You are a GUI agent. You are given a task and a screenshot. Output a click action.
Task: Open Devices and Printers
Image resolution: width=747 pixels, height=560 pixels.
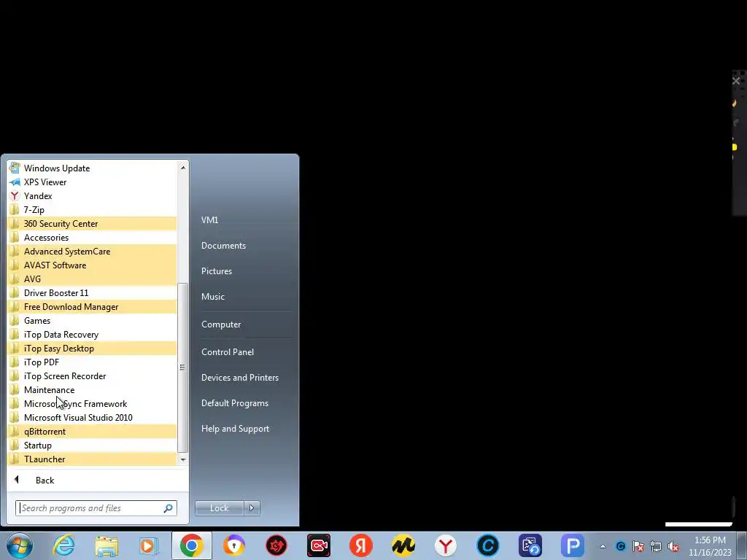click(239, 378)
